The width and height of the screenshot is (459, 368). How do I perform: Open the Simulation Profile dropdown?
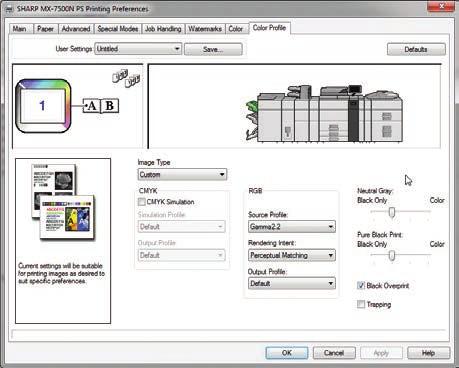(182, 227)
